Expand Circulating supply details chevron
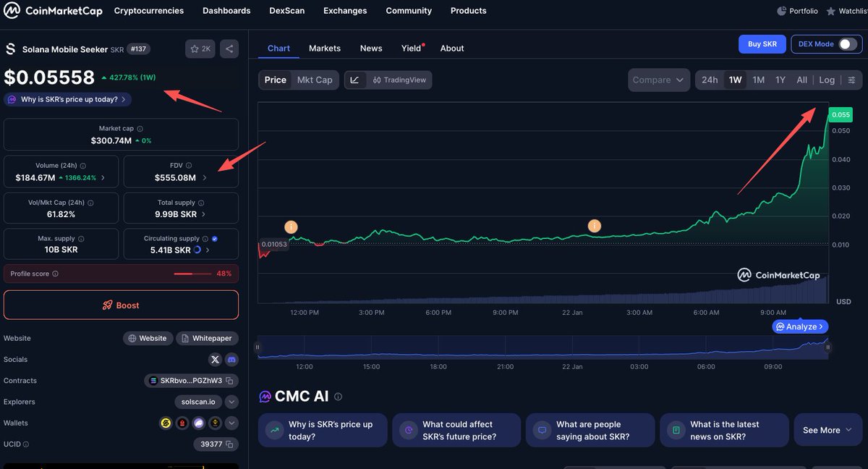The height and width of the screenshot is (469, 868). click(x=208, y=250)
